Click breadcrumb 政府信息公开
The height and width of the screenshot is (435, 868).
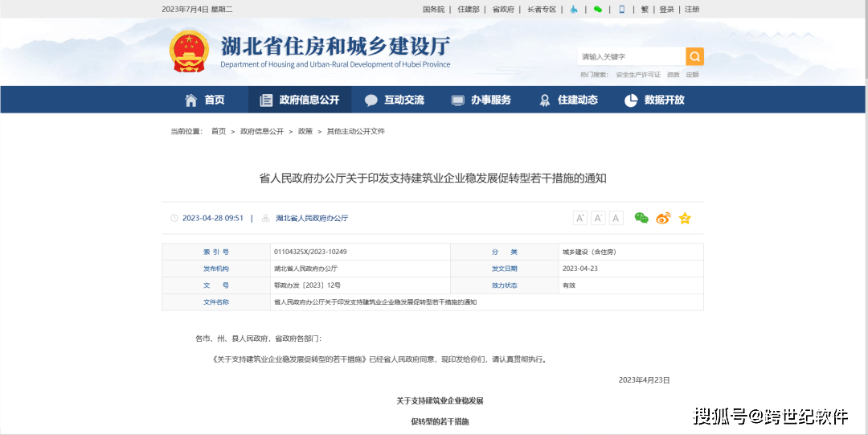click(x=262, y=131)
